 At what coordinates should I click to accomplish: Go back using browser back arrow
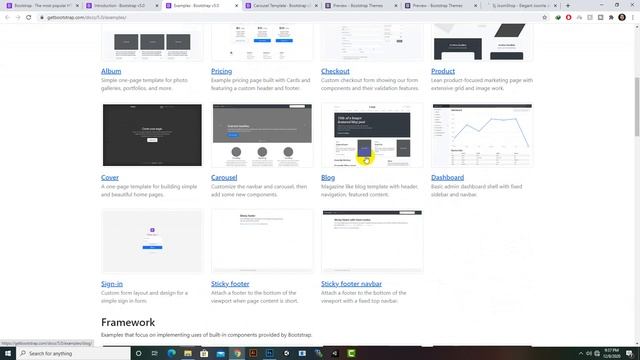(x=7, y=18)
